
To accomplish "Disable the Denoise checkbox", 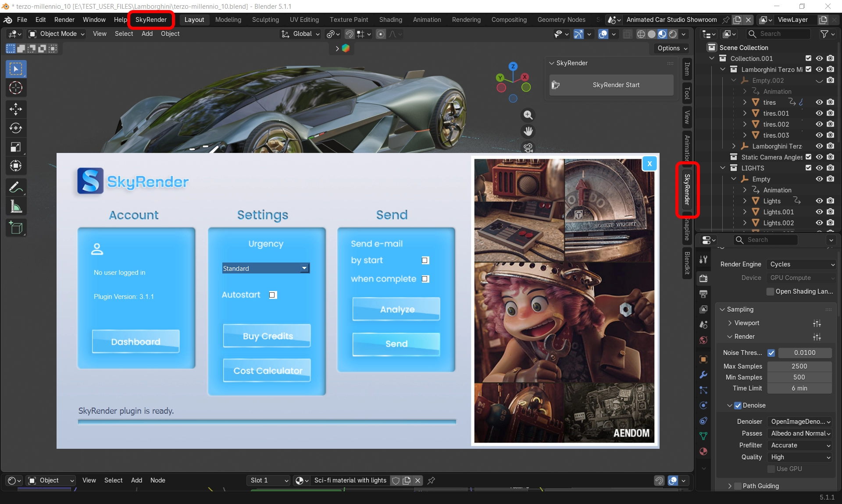I will coord(738,405).
